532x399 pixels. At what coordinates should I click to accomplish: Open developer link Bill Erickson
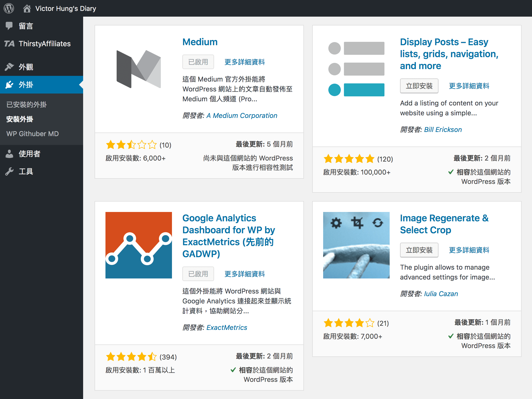pos(443,130)
